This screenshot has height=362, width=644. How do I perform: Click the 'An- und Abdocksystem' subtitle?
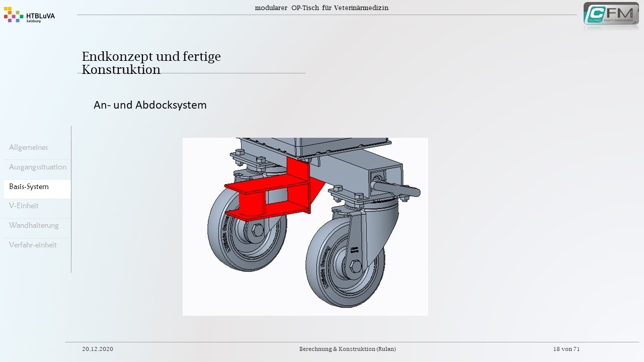(150, 105)
